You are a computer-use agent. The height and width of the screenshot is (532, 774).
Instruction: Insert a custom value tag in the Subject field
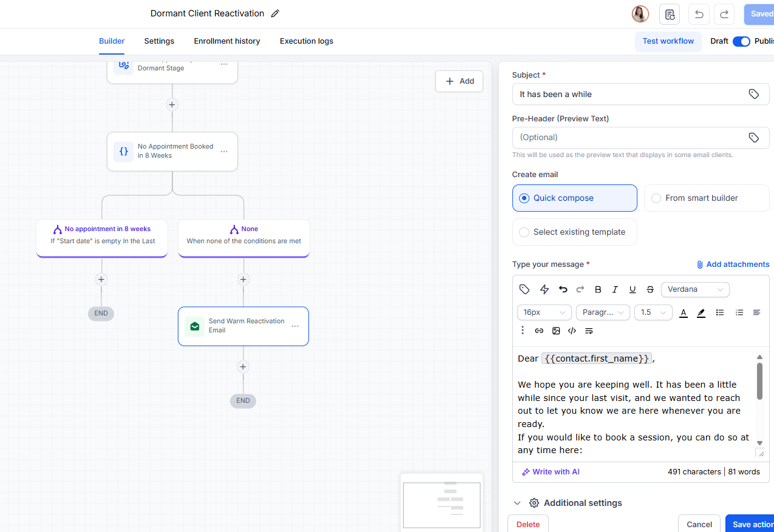tap(753, 94)
